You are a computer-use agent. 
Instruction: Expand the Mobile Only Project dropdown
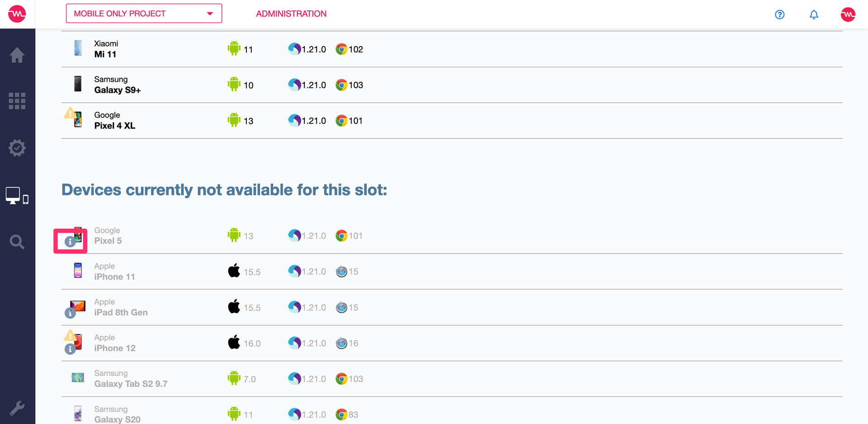tap(144, 14)
